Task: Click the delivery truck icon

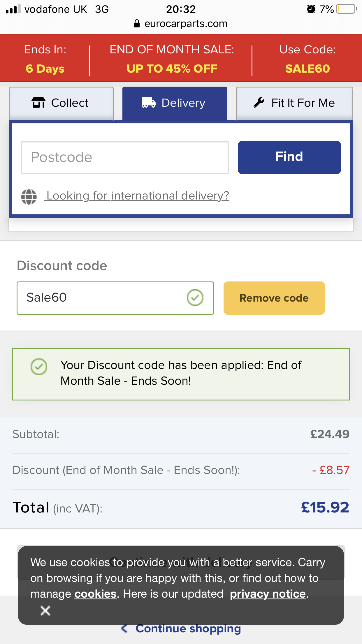Action: tap(148, 103)
